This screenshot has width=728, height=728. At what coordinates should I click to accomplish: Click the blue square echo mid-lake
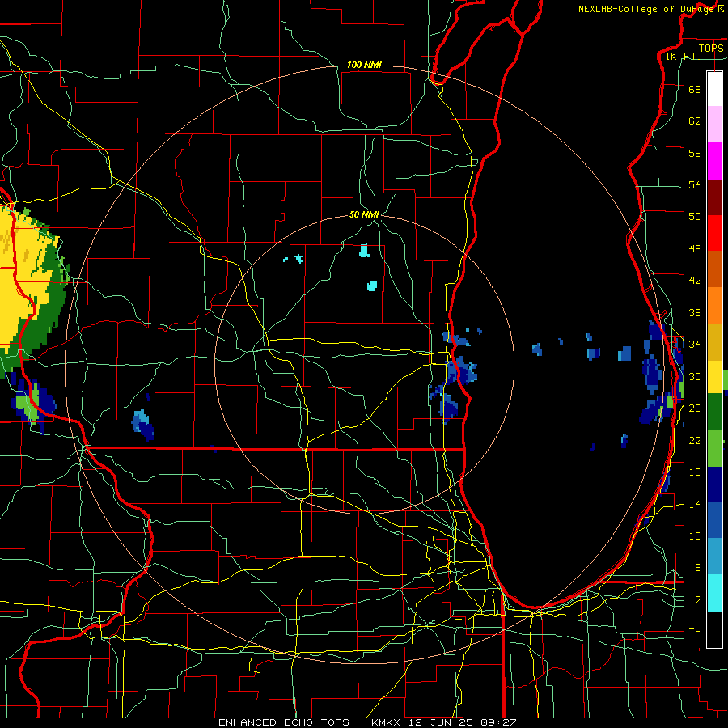625,353
